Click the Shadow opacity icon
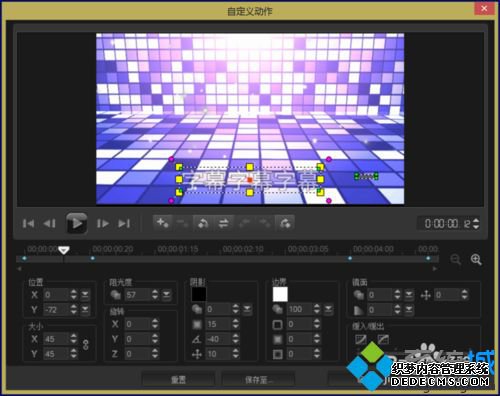The width and height of the screenshot is (500, 396). (x=197, y=309)
